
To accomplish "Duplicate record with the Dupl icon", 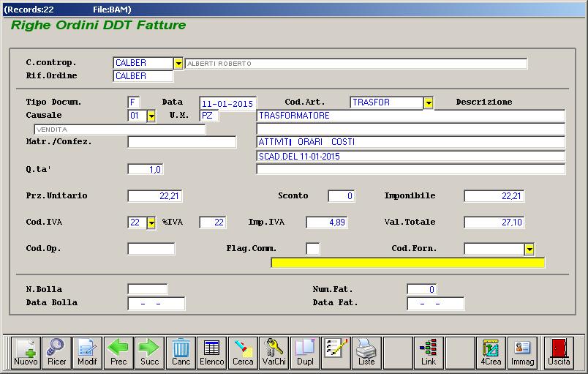I will click(x=305, y=353).
